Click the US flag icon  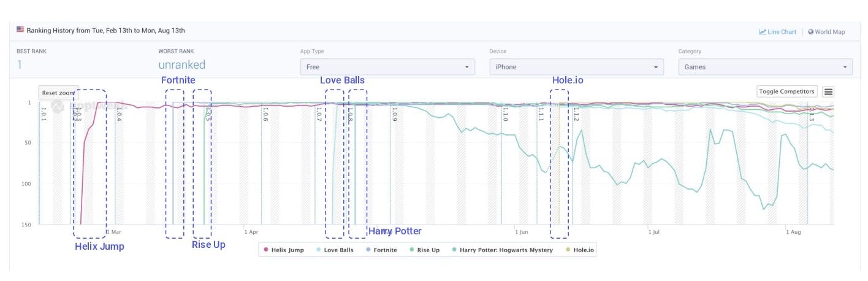coord(20,29)
